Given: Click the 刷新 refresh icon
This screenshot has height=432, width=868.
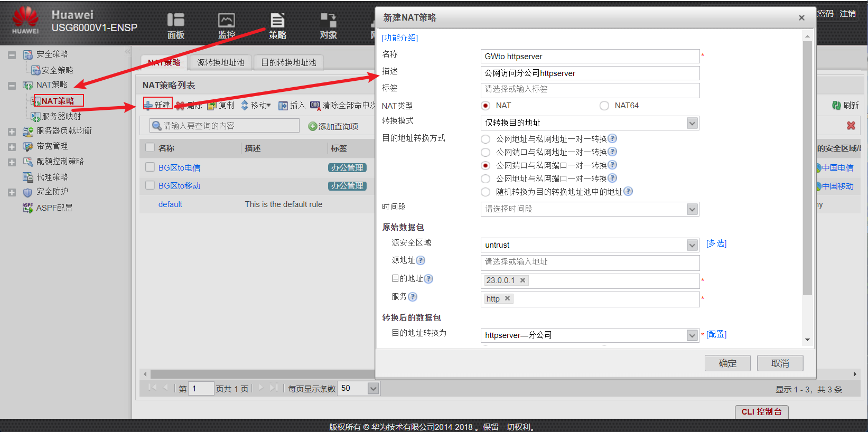Looking at the screenshot, I should point(836,105).
